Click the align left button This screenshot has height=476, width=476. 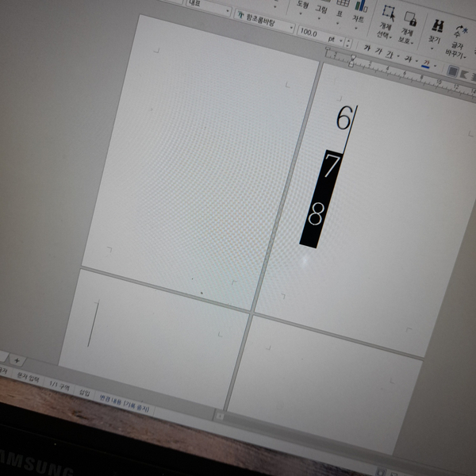(463, 75)
